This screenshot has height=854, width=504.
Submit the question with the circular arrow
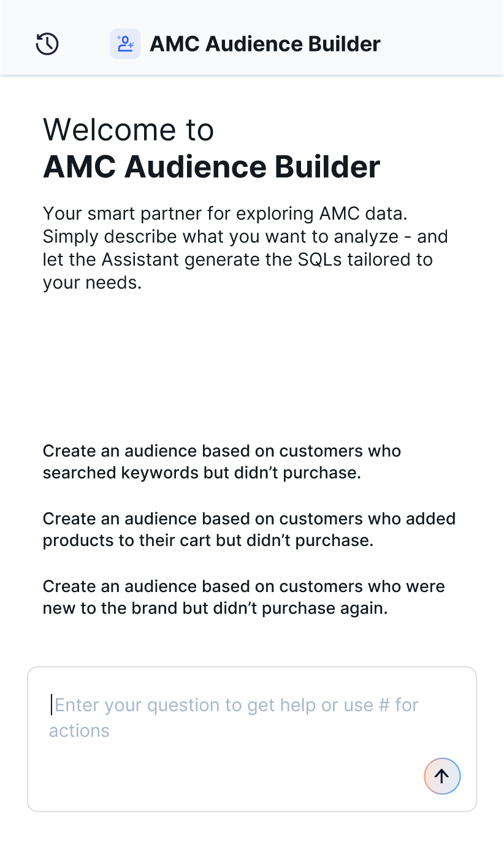click(442, 776)
